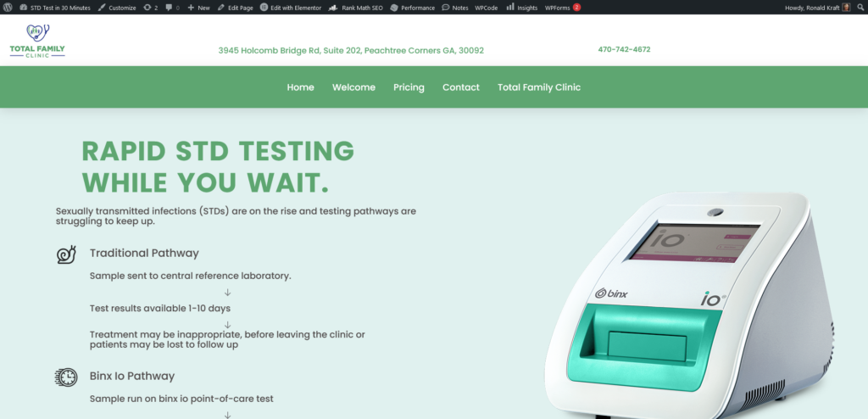This screenshot has width=868, height=419.
Task: Click the phone number 470-742-4672
Action: pos(624,49)
